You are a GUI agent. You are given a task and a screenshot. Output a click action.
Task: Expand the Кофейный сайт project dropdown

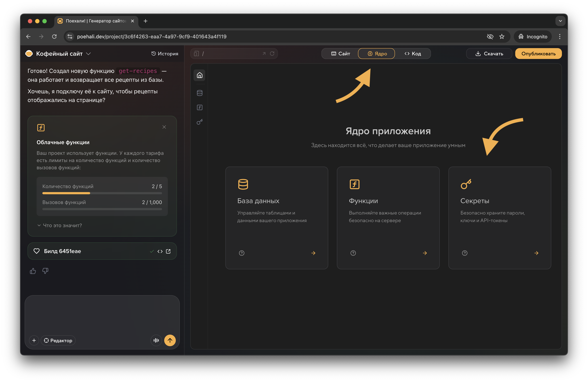coord(88,54)
